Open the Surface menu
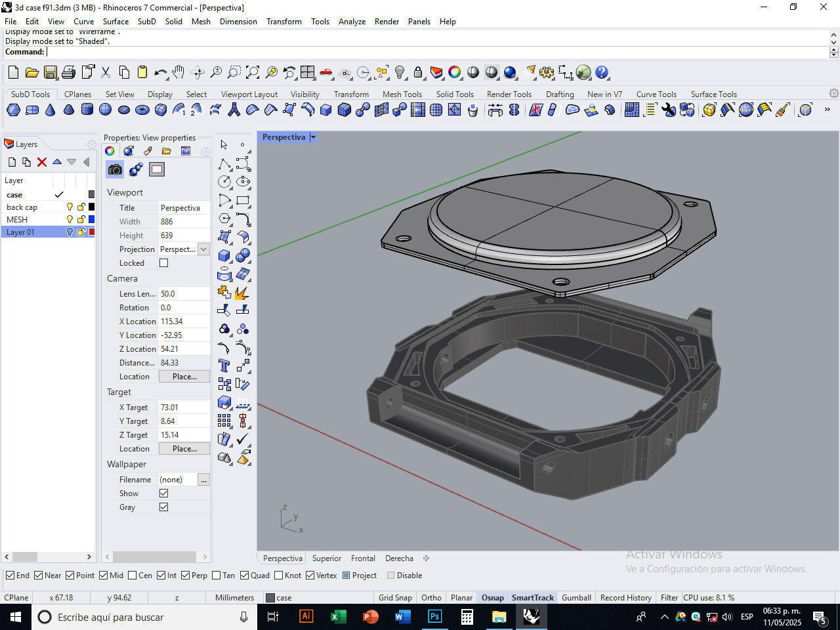The height and width of the screenshot is (630, 840). pyautogui.click(x=115, y=22)
